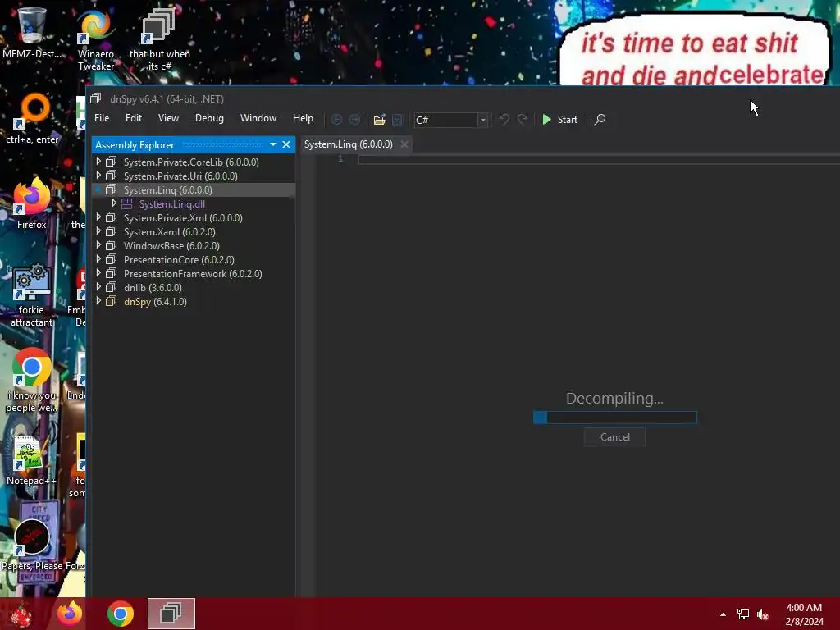Select PresentationFramework (6.0.2.0) tree row
This screenshot has height=630, width=840.
[194, 273]
